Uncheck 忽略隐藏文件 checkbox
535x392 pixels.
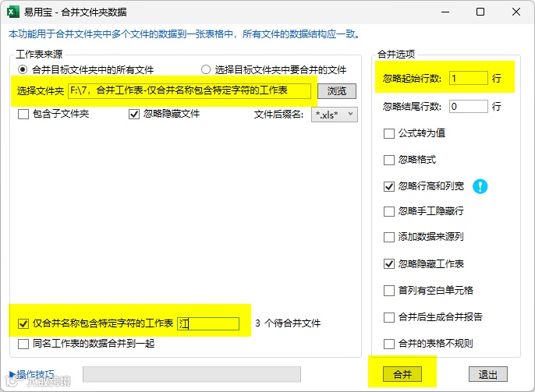pos(134,114)
